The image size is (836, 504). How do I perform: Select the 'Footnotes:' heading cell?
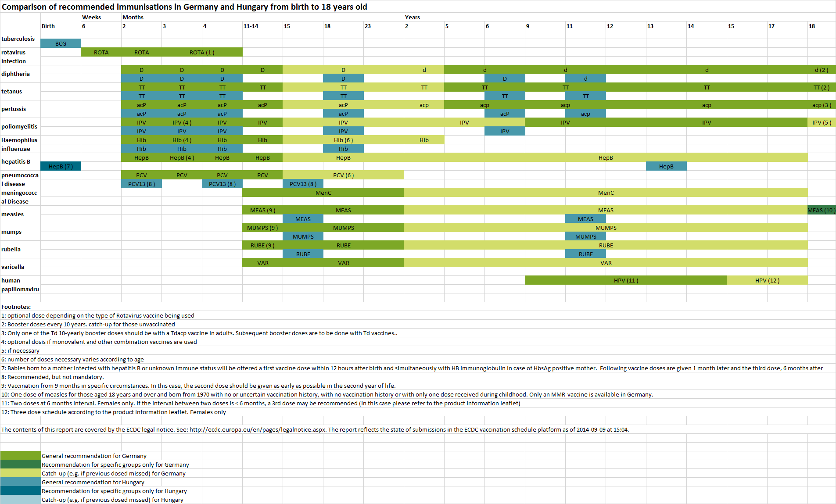[16, 307]
